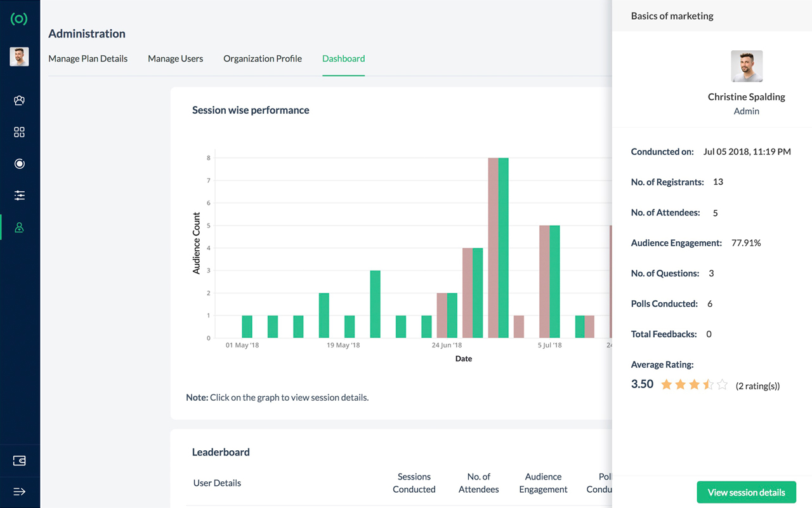812x508 pixels.
Task: Click the Sessions Conducted column header
Action: tap(414, 483)
